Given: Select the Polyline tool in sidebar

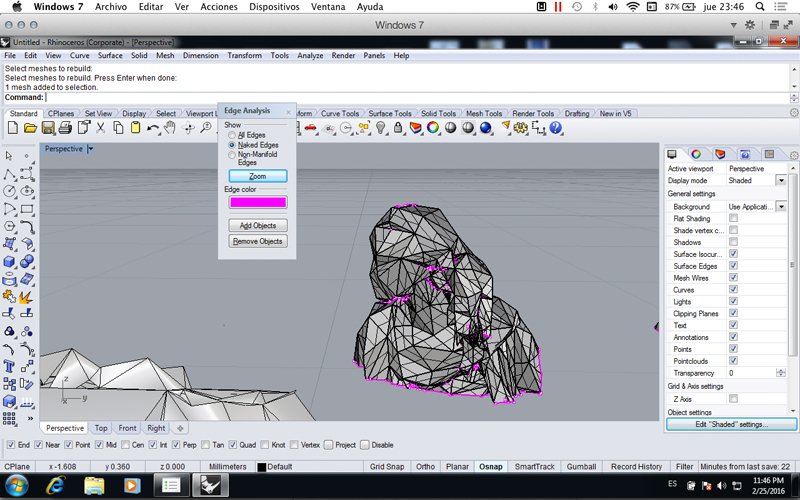Looking at the screenshot, I should pos(9,174).
